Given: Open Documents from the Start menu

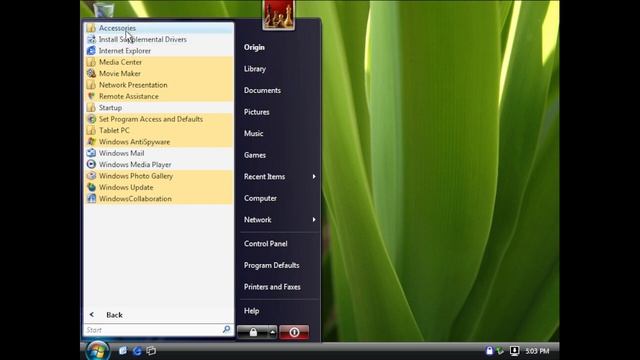Looking at the screenshot, I should 262,91.
